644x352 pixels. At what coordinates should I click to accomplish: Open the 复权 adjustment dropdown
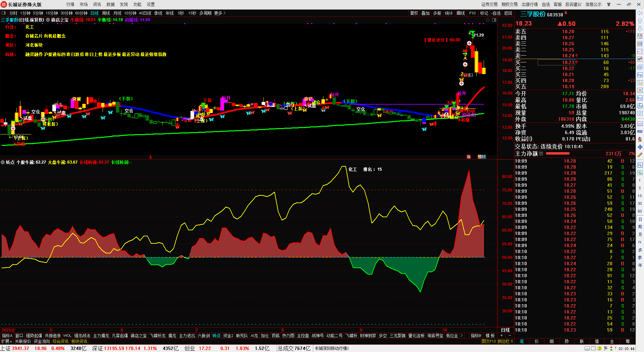(x=414, y=13)
